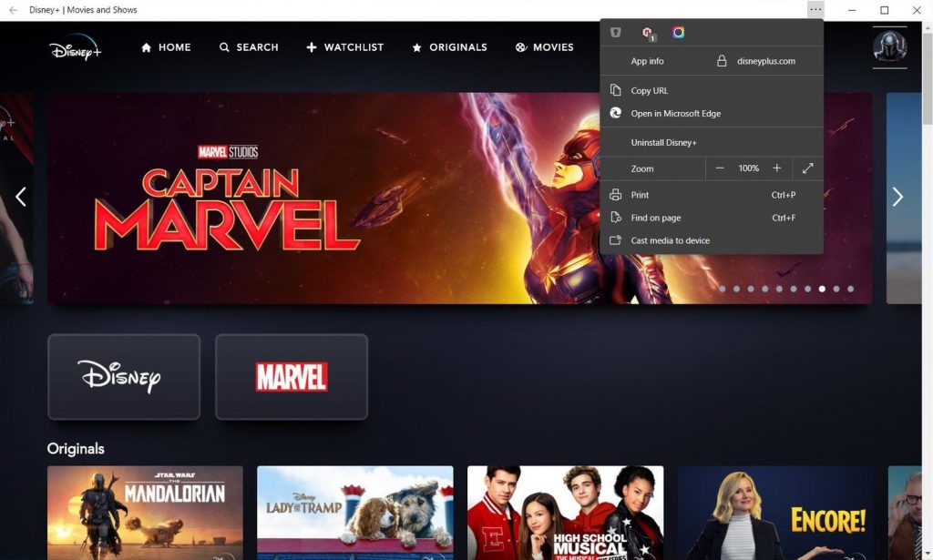Click Open in Microsoft Edge
This screenshot has height=560, width=933.
coord(675,113)
